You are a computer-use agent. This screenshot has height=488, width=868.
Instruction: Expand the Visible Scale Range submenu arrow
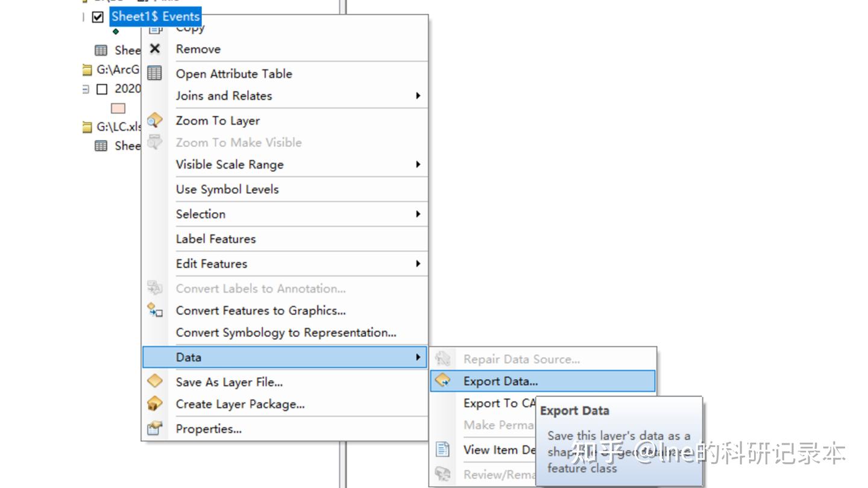coord(418,164)
